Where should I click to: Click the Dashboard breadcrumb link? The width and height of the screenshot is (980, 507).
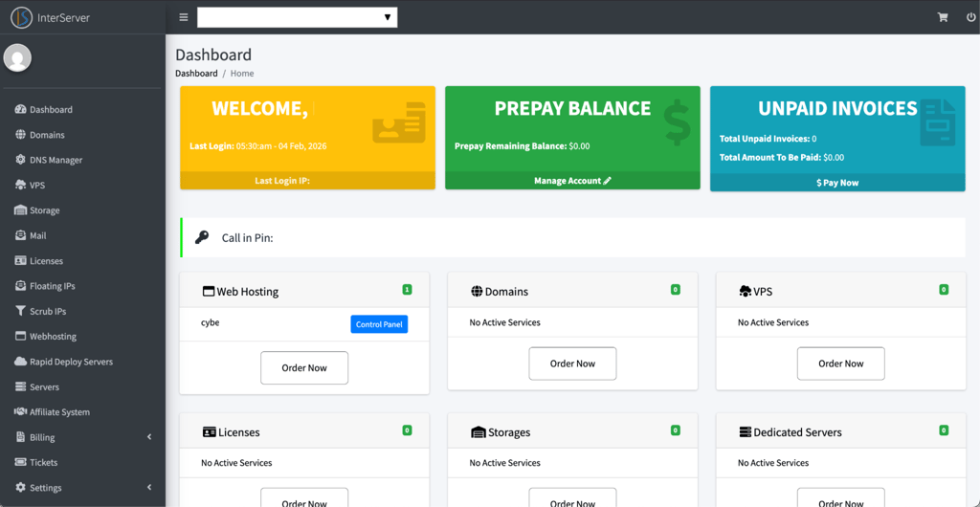196,73
